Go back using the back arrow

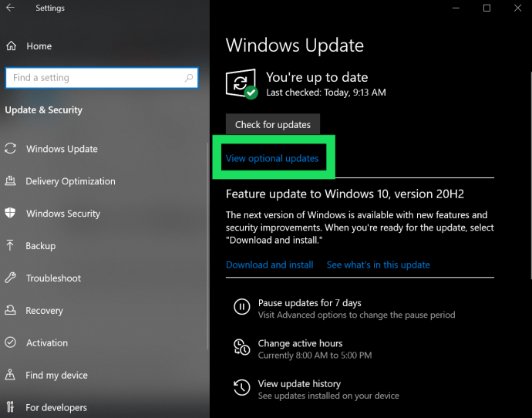[x=10, y=8]
